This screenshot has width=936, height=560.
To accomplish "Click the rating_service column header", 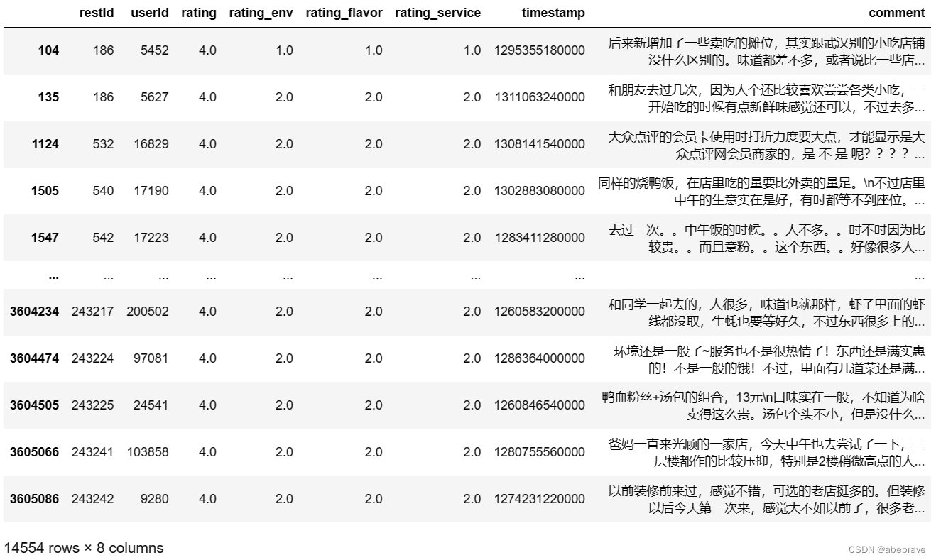I will pos(437,13).
